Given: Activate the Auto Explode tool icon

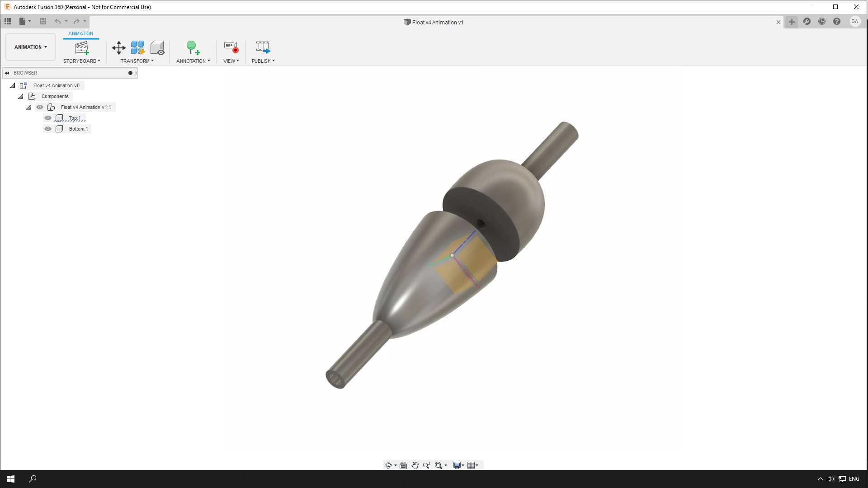Looking at the screenshot, I should click(137, 47).
